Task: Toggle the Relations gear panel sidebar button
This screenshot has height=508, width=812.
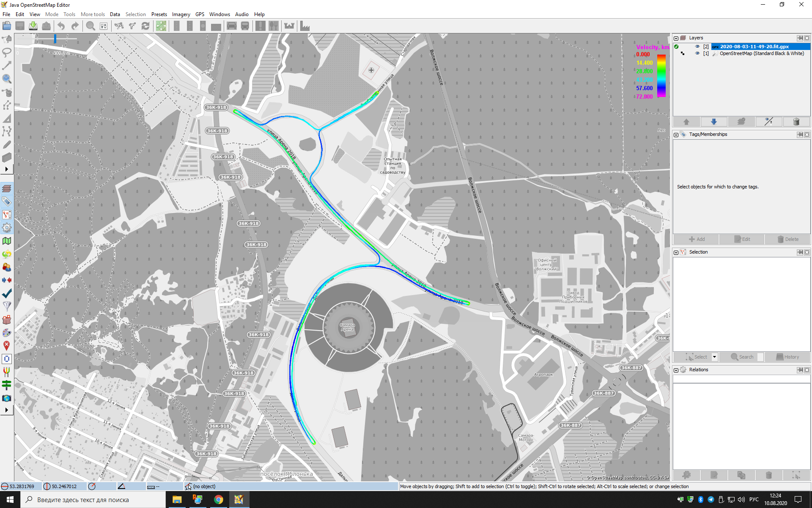Action: click(x=7, y=228)
